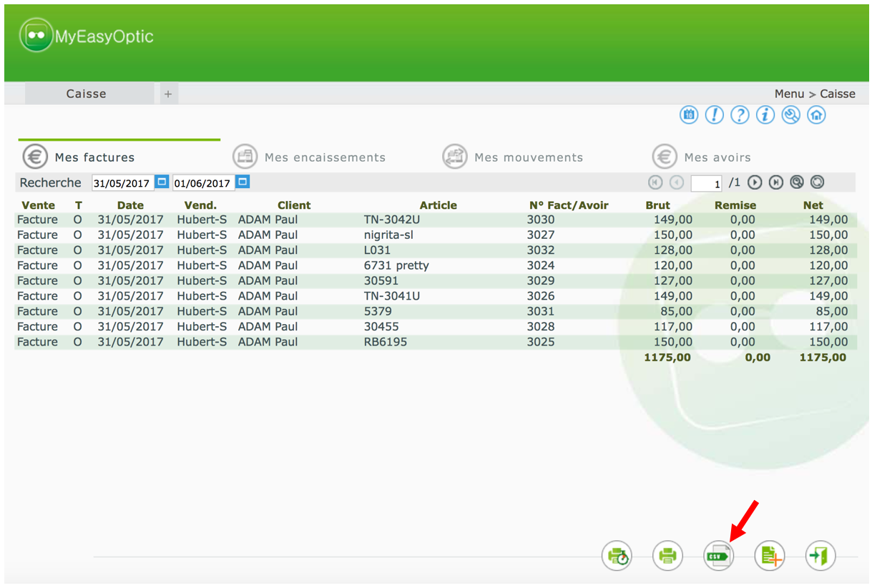
Task: Print the invoice list
Action: [x=668, y=555]
